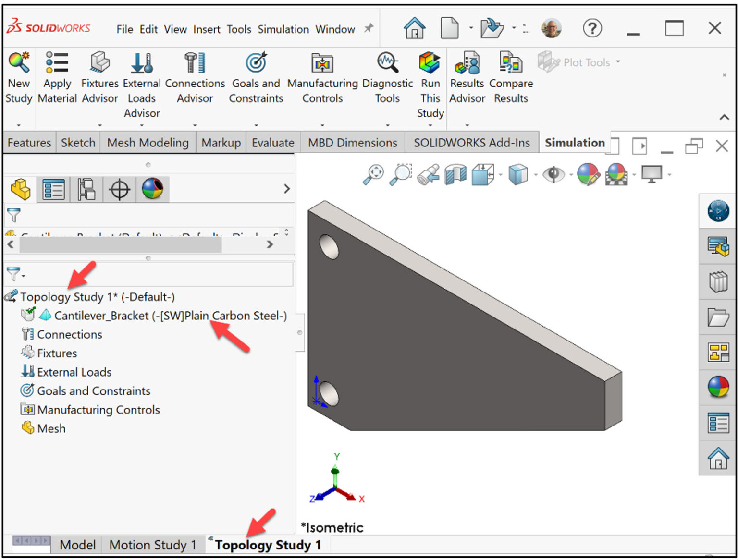Launch a New Study in Simulation
The image size is (738, 560).
click(x=18, y=77)
